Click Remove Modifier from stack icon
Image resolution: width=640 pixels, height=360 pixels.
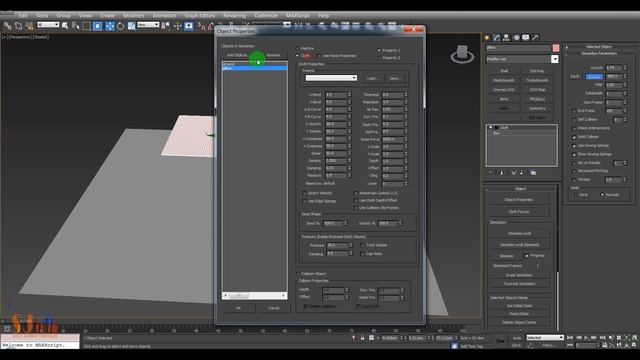pos(522,173)
